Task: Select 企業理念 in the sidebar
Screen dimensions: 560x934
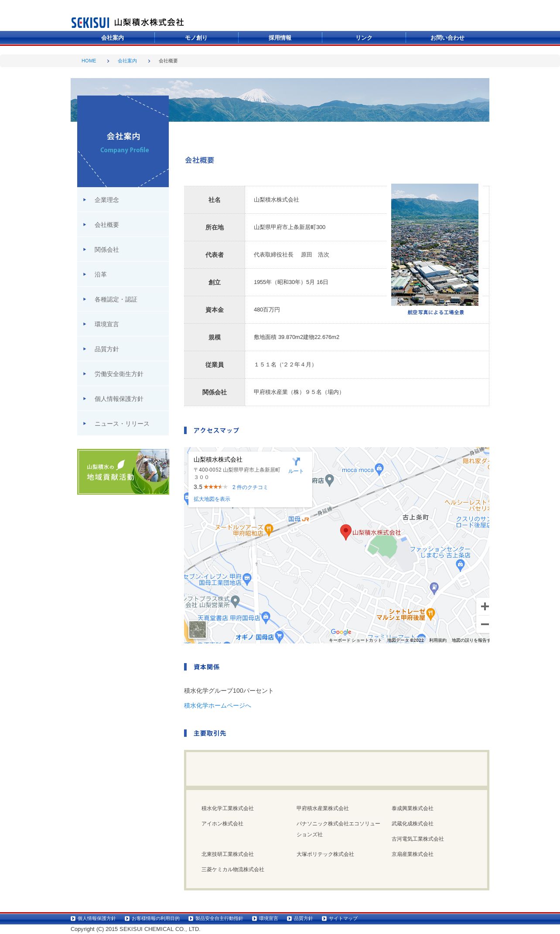Action: pyautogui.click(x=123, y=200)
